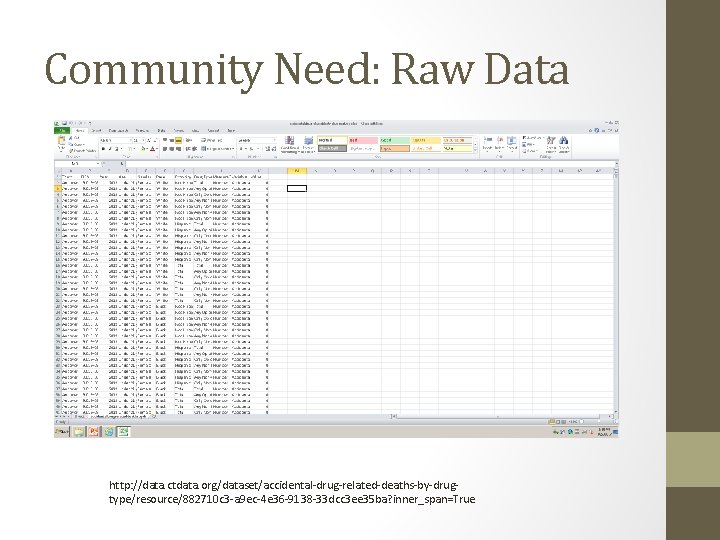
Task: Open the browser taskbar icon
Action: (109, 432)
